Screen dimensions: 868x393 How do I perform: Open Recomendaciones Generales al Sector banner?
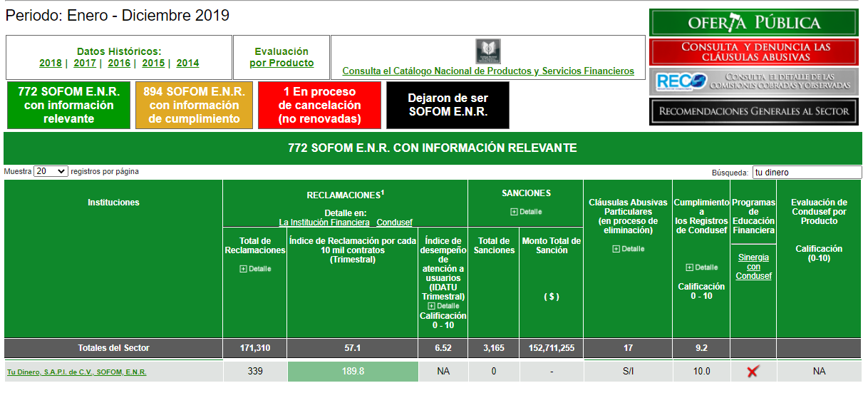coord(753,111)
